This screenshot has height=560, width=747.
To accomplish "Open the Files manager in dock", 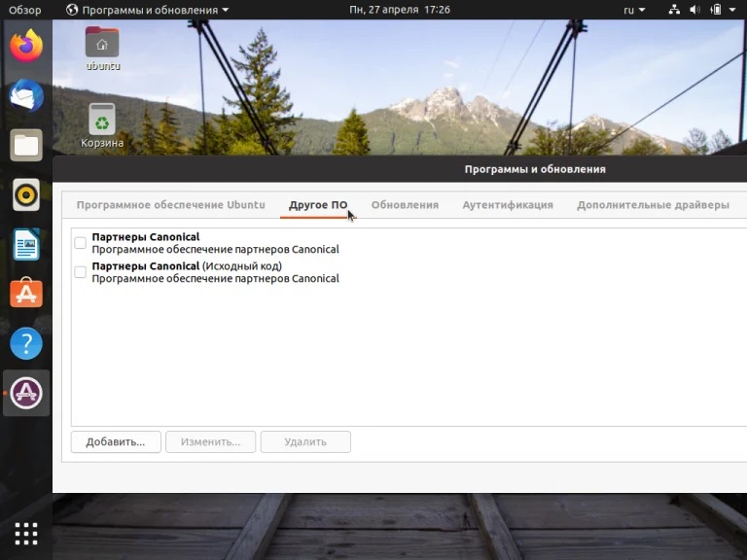I will click(x=26, y=145).
